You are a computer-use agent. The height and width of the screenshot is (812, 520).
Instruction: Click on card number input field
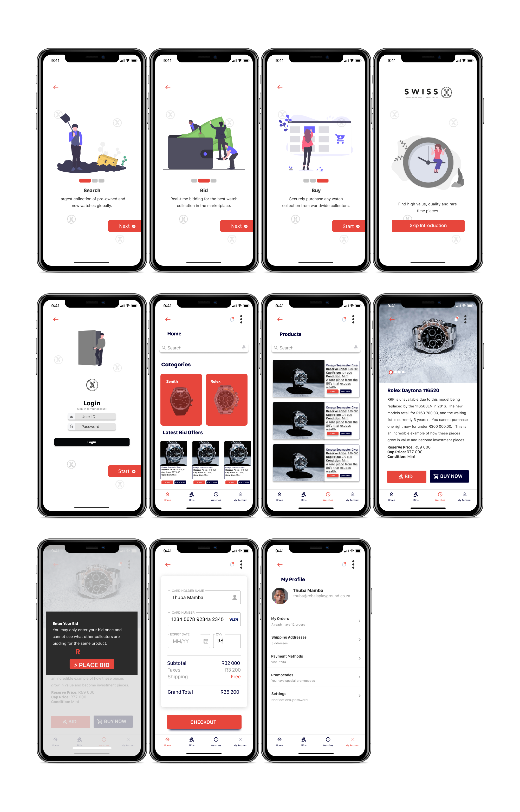[x=204, y=620]
